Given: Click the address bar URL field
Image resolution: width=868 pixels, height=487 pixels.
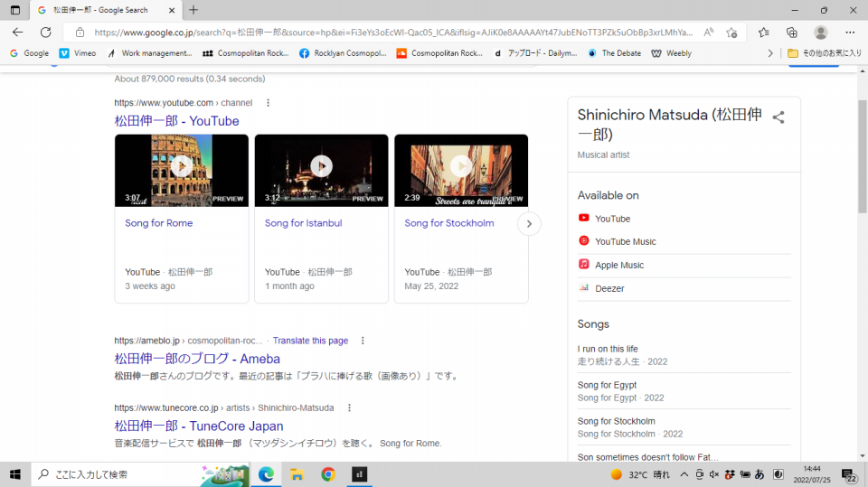Looking at the screenshot, I should [393, 33].
